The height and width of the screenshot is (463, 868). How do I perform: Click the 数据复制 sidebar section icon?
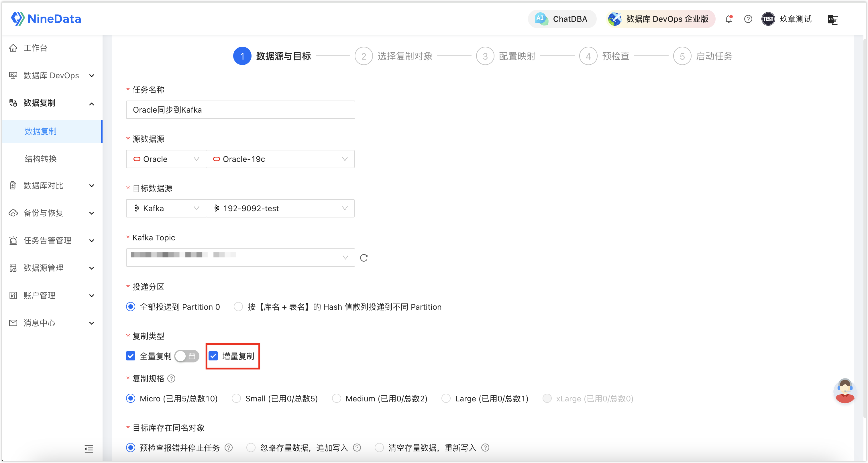[13, 103]
